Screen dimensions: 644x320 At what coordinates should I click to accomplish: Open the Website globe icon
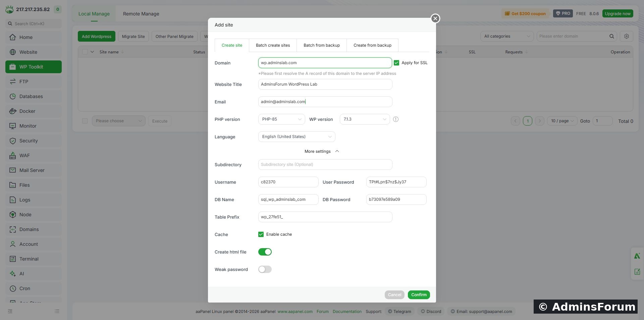click(13, 52)
